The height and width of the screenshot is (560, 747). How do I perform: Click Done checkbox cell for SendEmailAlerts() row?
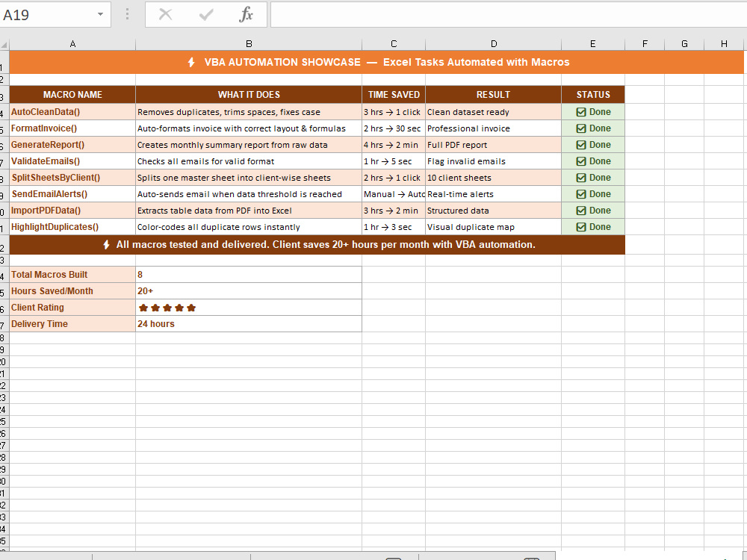[593, 194]
